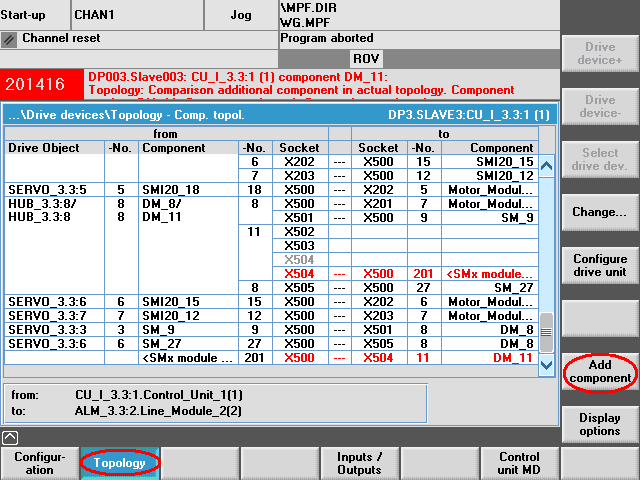Image resolution: width=640 pixels, height=480 pixels.
Task: Select the X501 from-socket cell
Action: [300, 218]
